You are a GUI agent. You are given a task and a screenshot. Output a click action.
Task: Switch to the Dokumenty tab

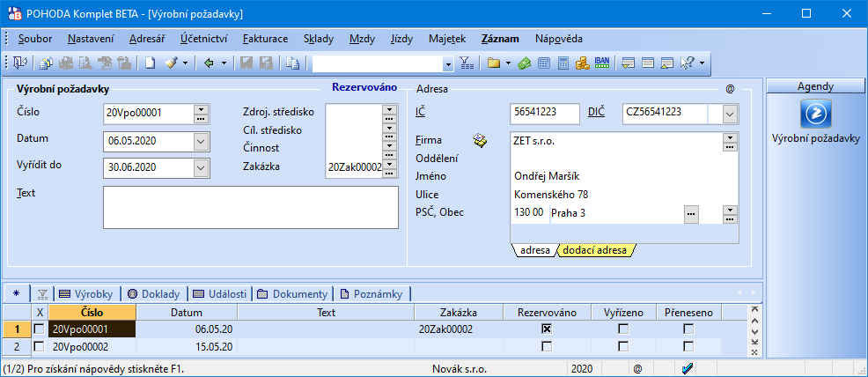(292, 294)
